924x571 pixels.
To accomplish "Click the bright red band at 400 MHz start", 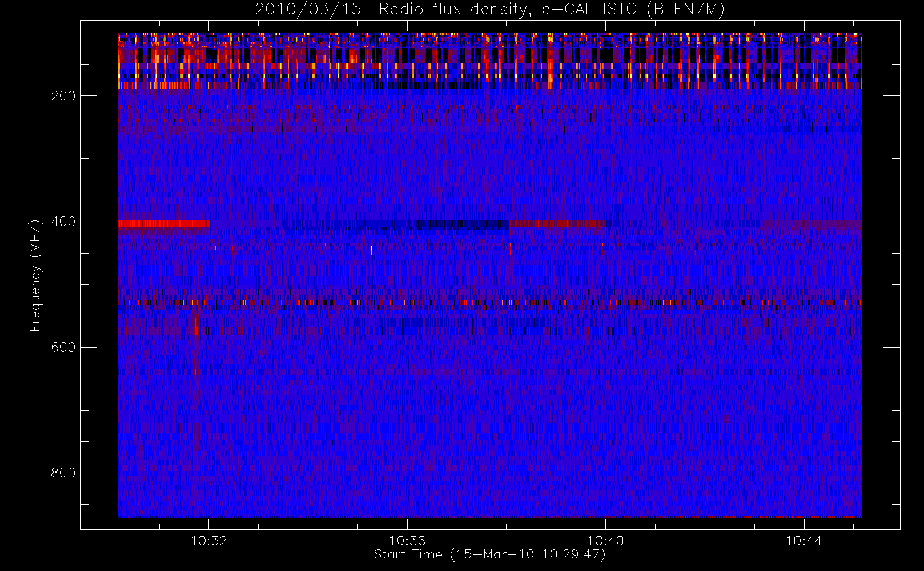I will pyautogui.click(x=164, y=224).
